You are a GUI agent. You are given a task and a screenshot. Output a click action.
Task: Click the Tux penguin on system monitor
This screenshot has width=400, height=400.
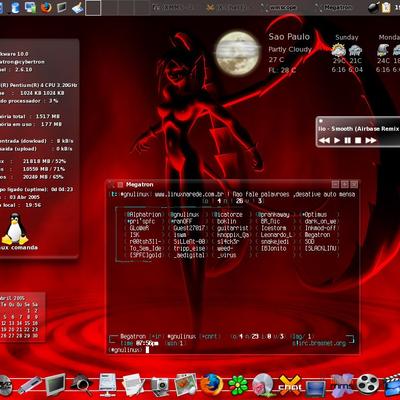click(x=15, y=229)
